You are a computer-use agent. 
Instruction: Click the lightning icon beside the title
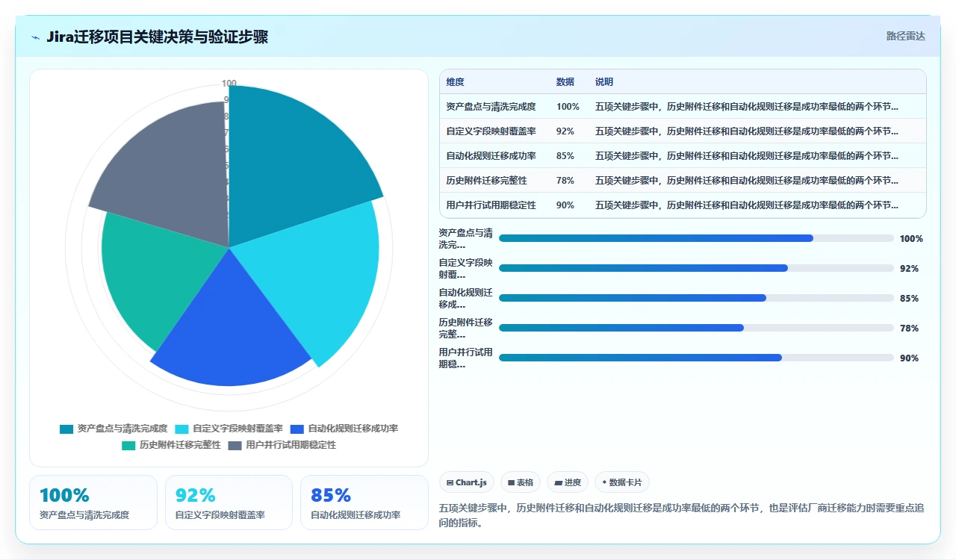36,37
